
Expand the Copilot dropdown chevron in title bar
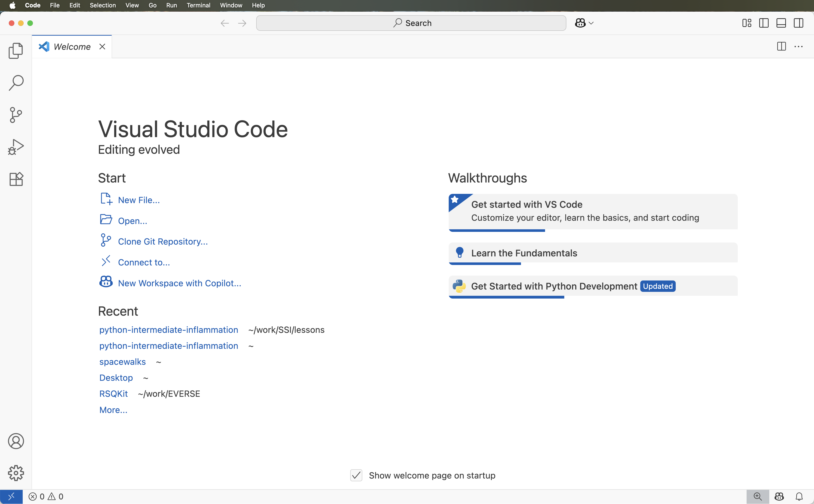click(591, 23)
